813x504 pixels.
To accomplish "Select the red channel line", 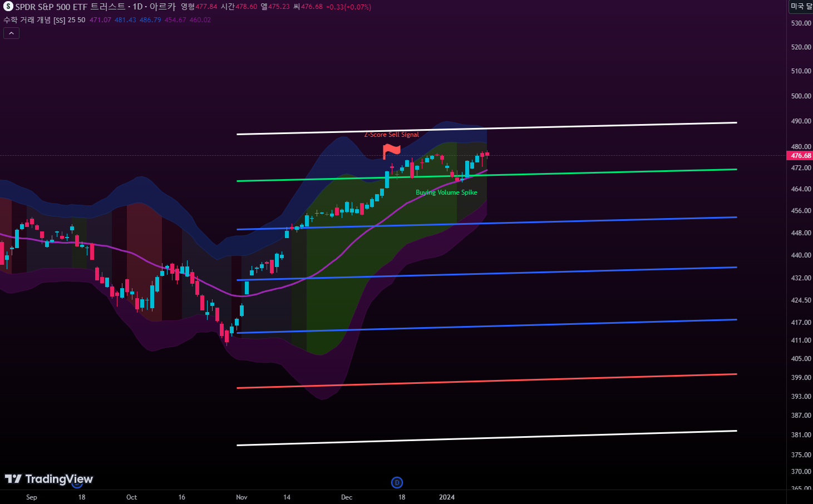I will tap(487, 381).
